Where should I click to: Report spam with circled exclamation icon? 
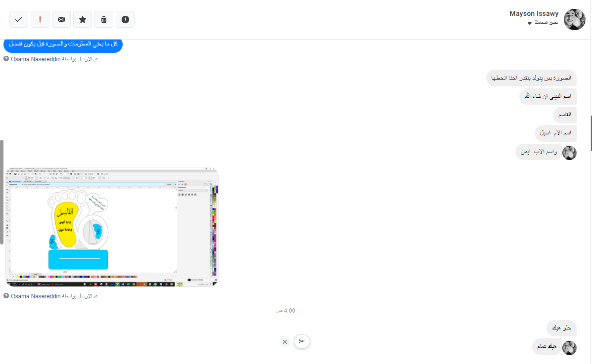pyautogui.click(x=125, y=19)
